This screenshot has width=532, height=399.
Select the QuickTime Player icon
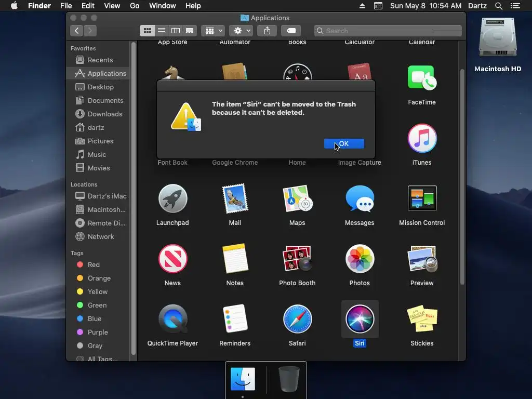172,319
